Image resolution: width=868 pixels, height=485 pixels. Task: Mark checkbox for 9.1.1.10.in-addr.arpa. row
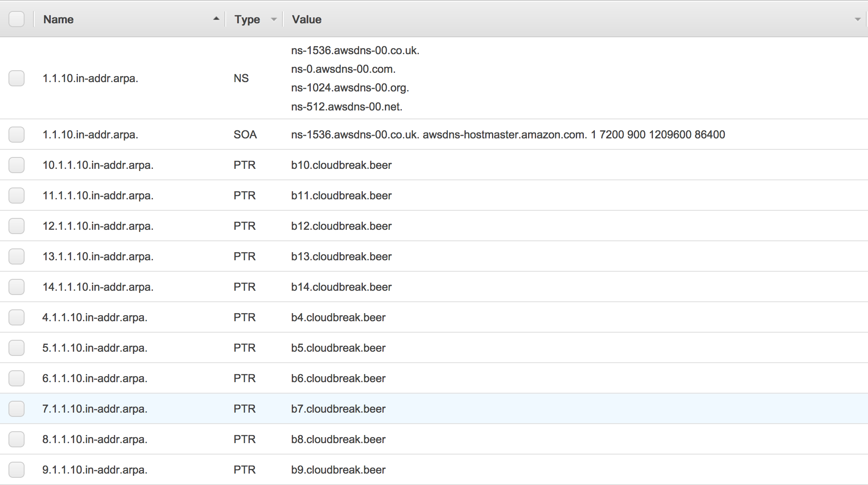(17, 470)
